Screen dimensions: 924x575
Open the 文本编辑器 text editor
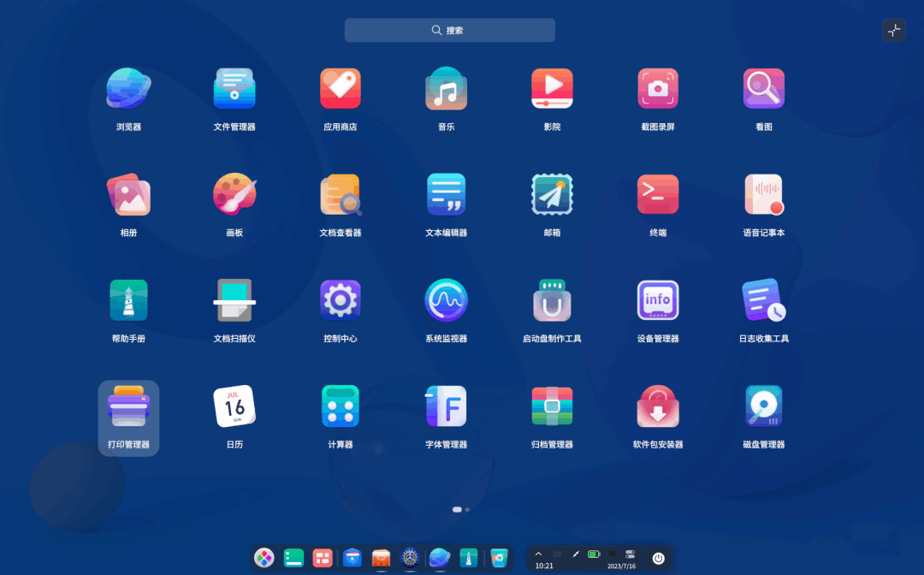446,195
